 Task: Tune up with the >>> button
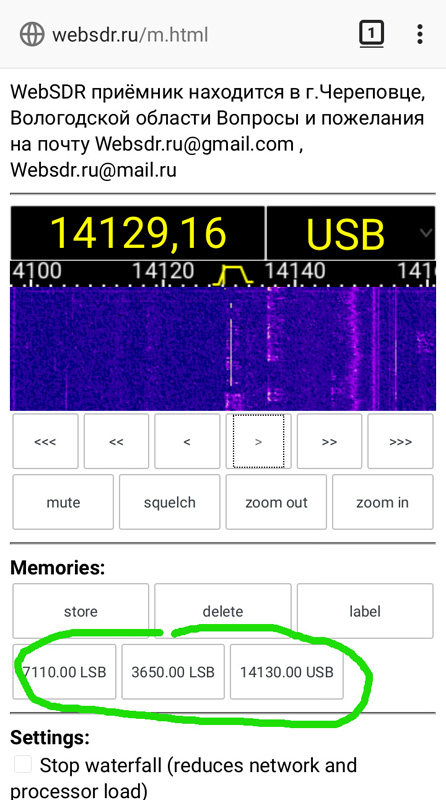click(400, 441)
